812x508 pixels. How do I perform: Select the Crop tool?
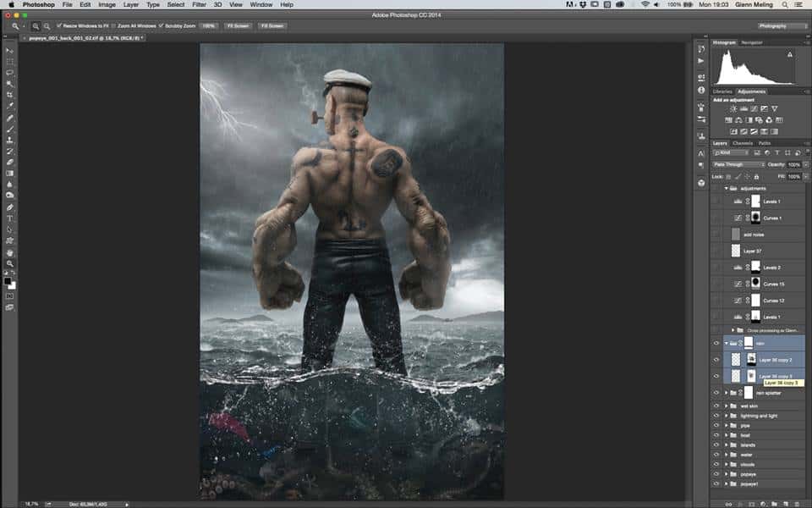10,95
